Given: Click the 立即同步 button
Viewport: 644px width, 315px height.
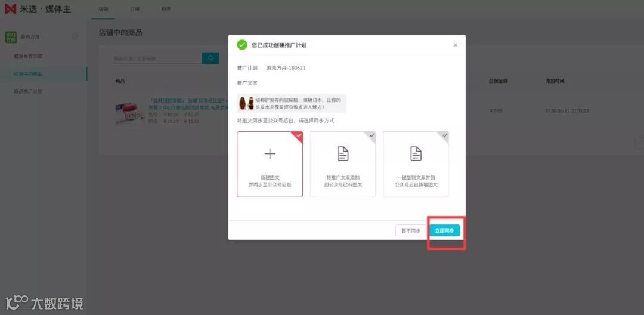Looking at the screenshot, I should (x=444, y=231).
